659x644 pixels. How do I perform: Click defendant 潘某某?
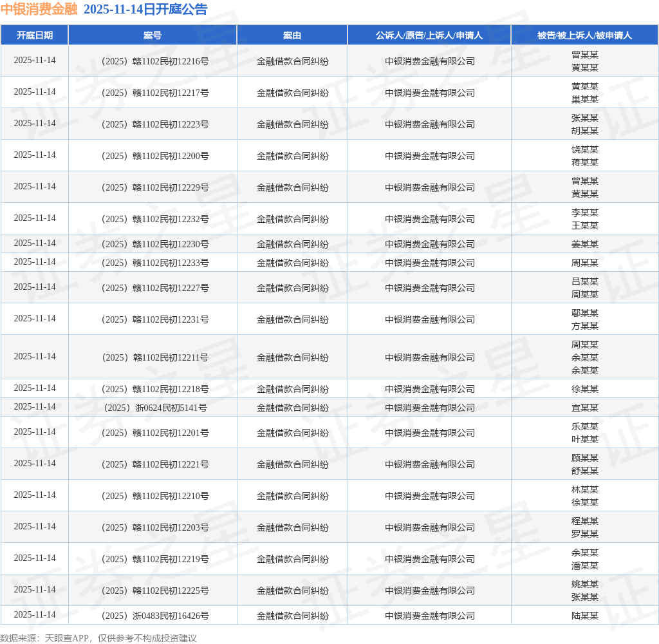(x=584, y=565)
